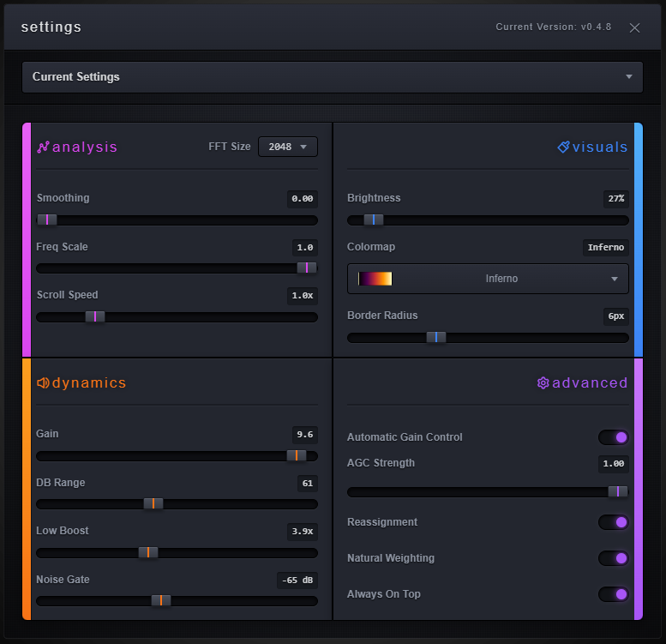Click the Inferno gradient preview swatch
Viewport: 666px width, 644px height.
pyautogui.click(x=375, y=279)
